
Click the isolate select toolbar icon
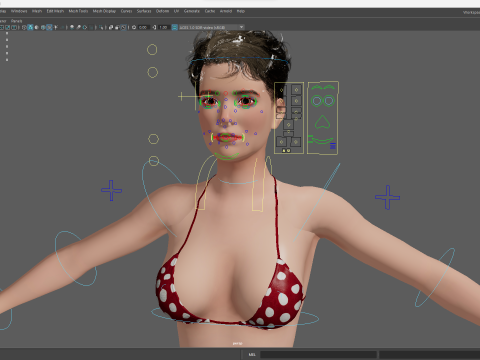coord(101,27)
